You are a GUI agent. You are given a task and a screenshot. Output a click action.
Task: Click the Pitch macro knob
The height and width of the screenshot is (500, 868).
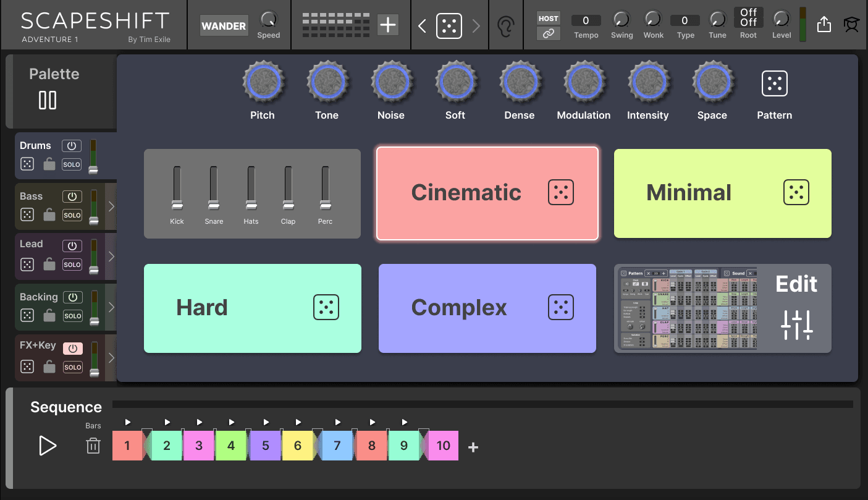263,82
